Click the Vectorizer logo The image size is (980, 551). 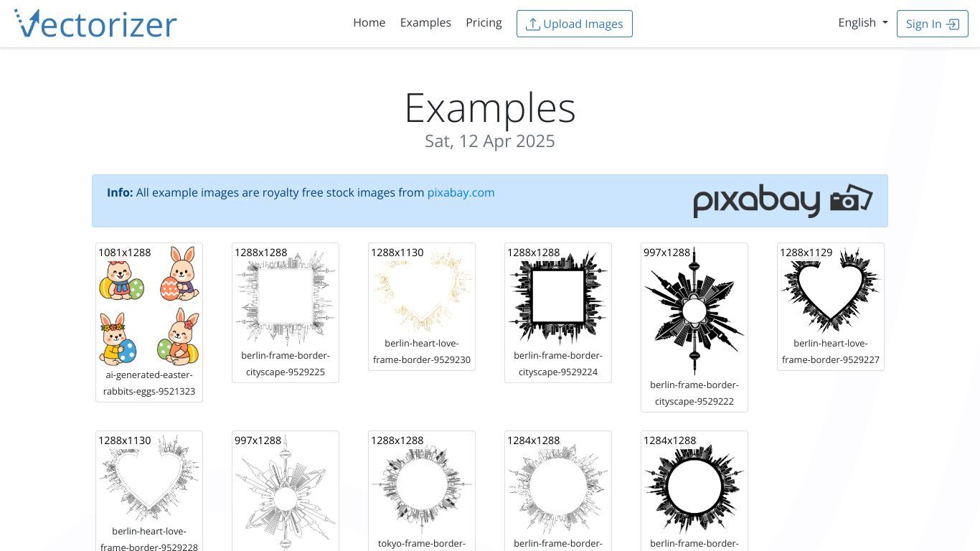pyautogui.click(x=95, y=24)
